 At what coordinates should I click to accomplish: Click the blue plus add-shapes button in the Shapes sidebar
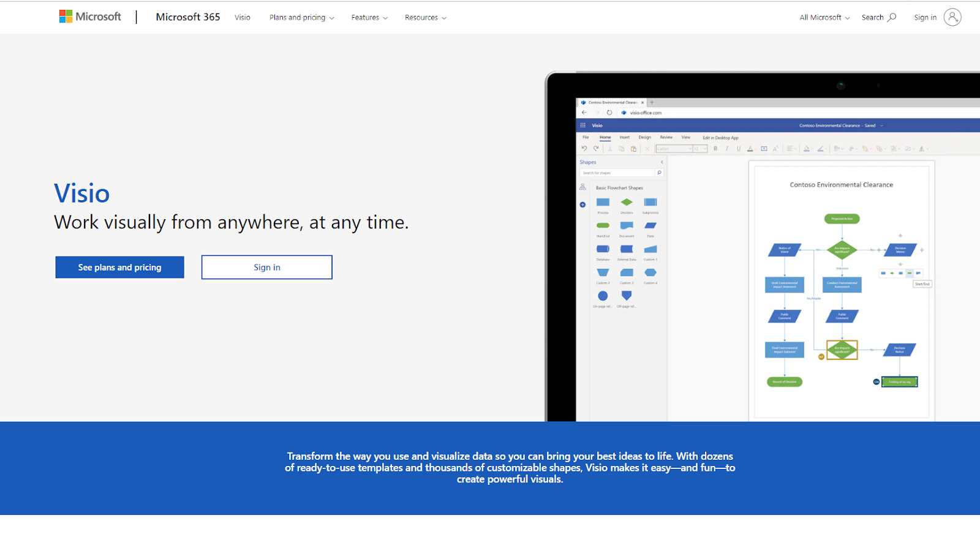click(x=582, y=204)
